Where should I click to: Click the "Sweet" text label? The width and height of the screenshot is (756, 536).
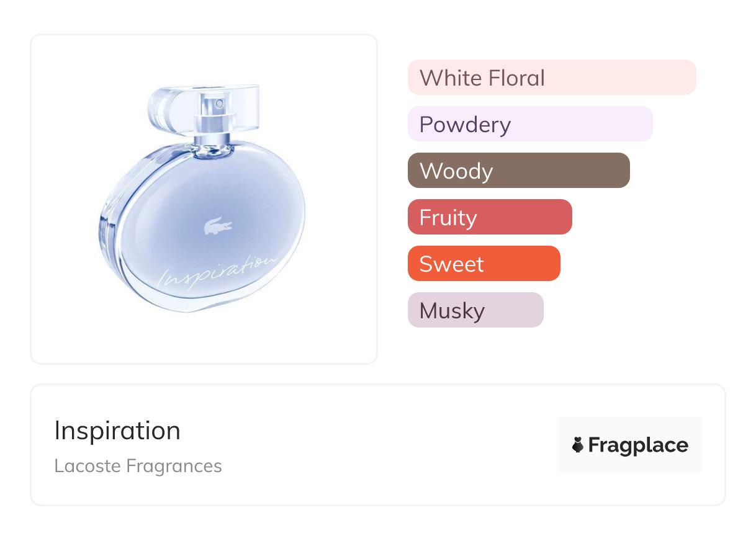(451, 264)
